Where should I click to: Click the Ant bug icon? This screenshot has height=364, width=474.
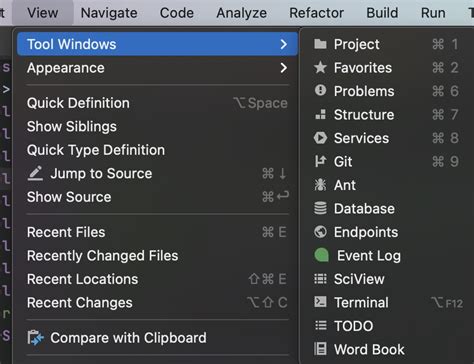pos(320,185)
